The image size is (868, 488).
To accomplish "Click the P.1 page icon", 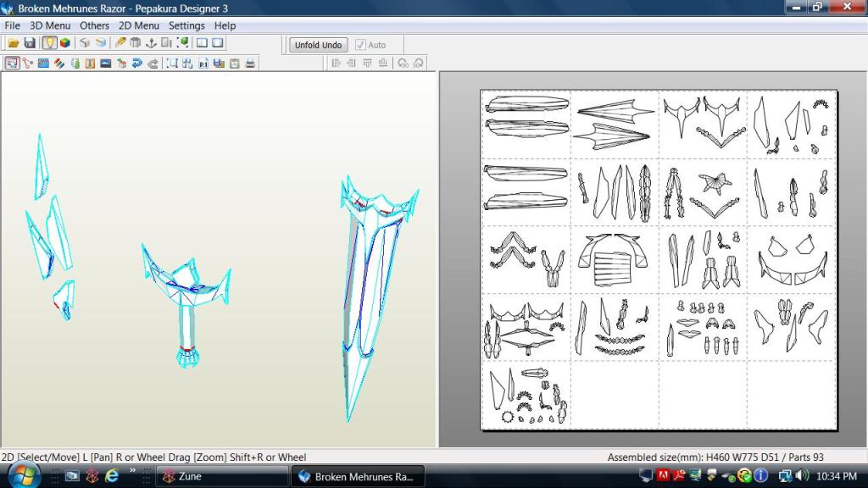I will 203,63.
